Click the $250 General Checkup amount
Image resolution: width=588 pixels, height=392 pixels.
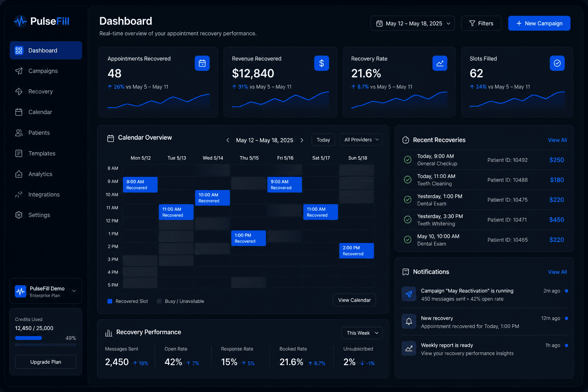[557, 160]
